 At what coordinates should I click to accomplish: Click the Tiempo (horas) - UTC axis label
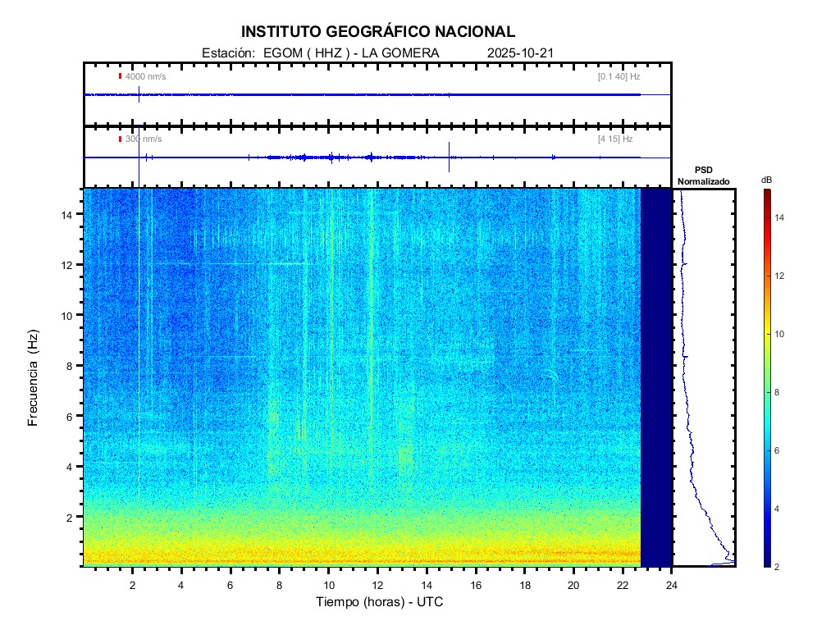(x=380, y=602)
